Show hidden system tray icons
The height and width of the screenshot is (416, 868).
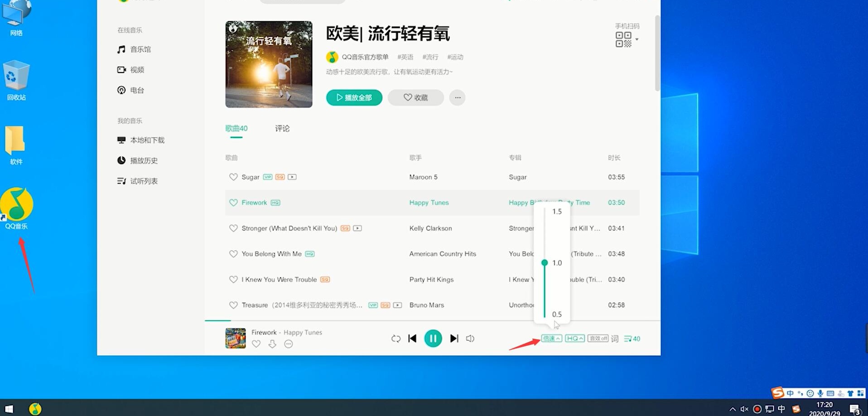tap(733, 409)
